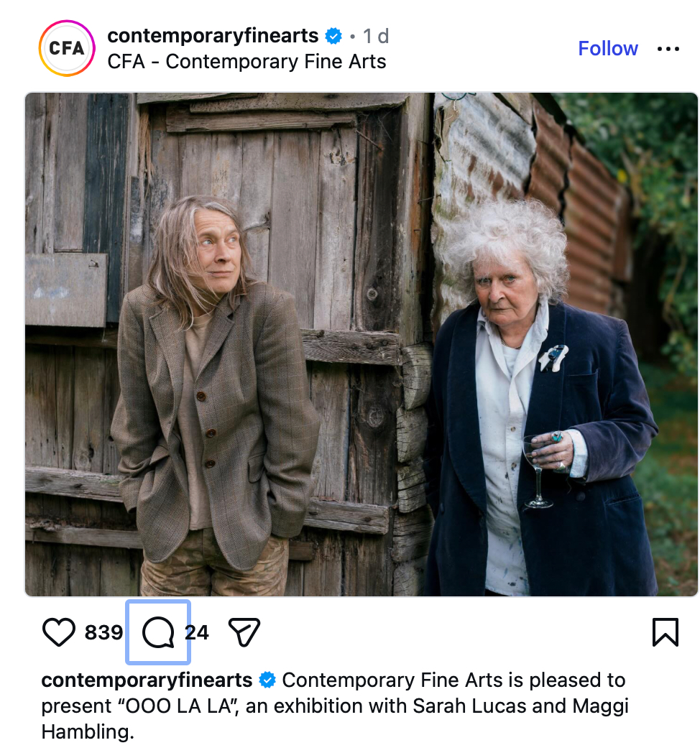The height and width of the screenshot is (753, 700).
Task: Open the CFA profile avatar story
Action: coord(67,48)
